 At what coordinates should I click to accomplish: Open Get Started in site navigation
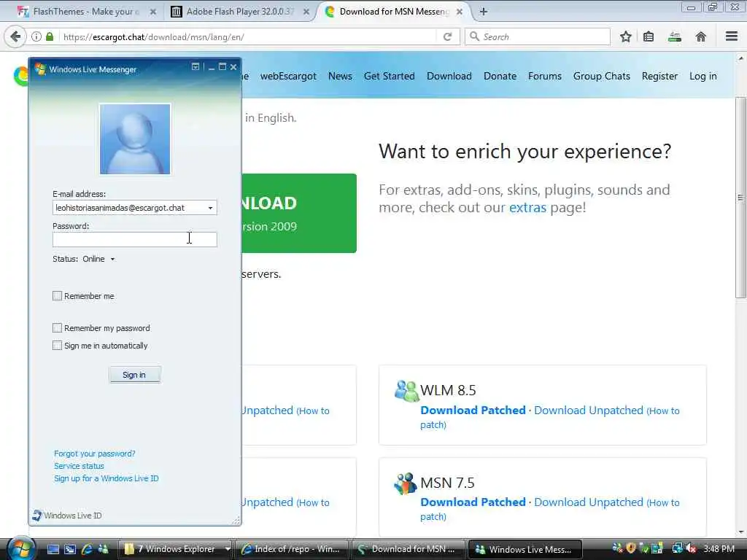[x=390, y=76]
